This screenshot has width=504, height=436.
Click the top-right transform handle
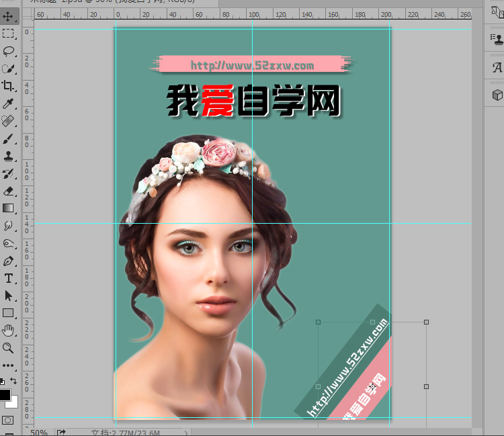(426, 322)
